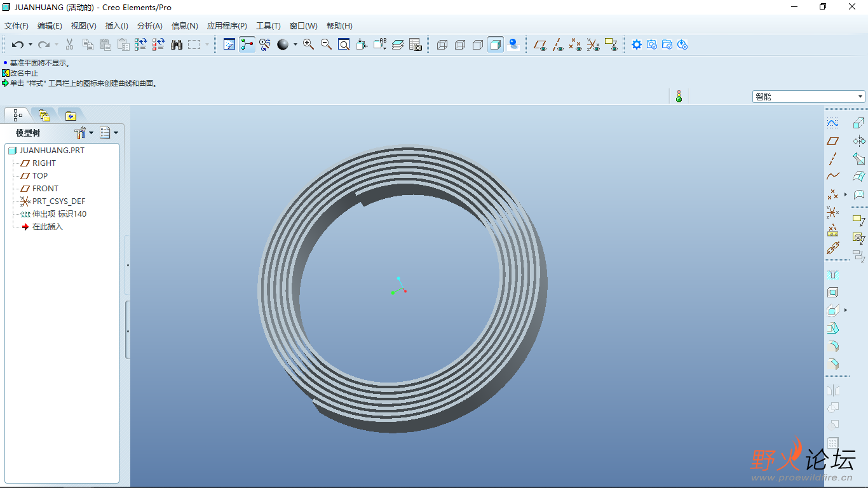Select the RIGHT datum plane
Viewport: 868px width, 488px height.
38,163
